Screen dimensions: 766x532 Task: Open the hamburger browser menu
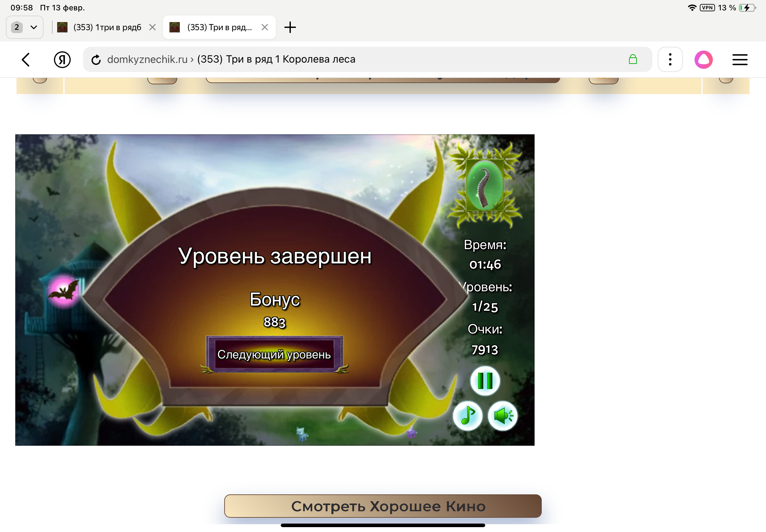(739, 60)
